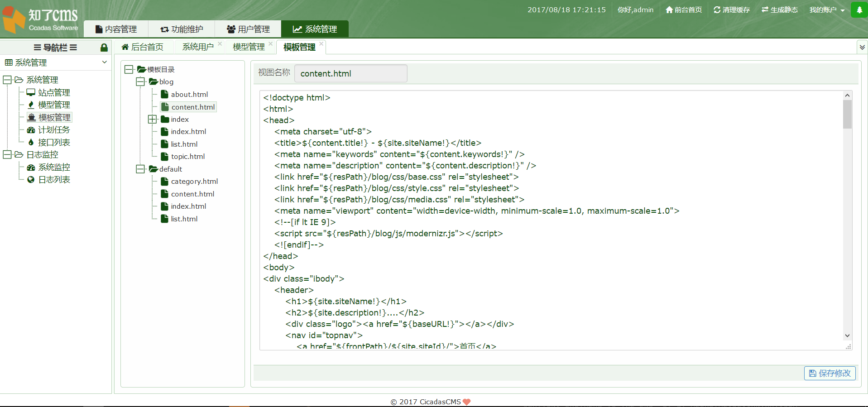Collapse the 日志监控 sidebar tree node
This screenshot has height=407, width=868.
7,154
